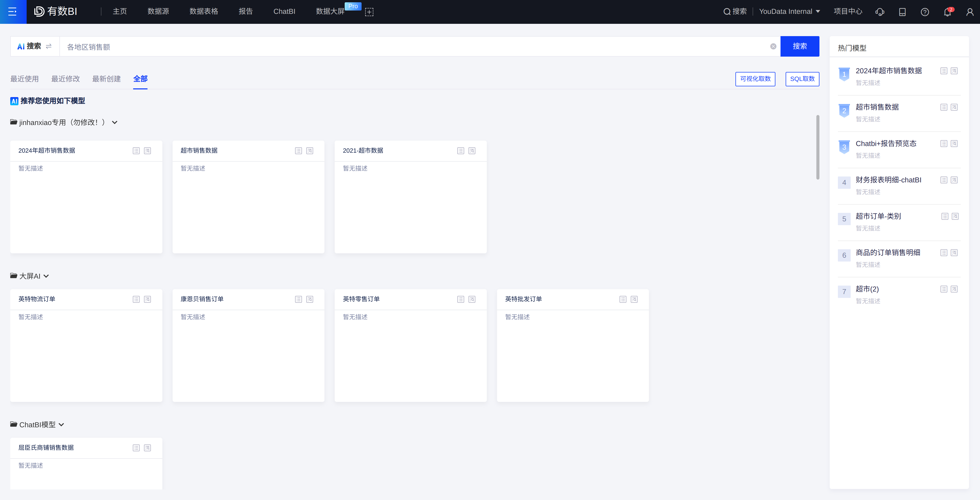Image resolution: width=980 pixels, height=500 pixels.
Task: Switch to the 最近使用 tab
Action: pos(24,79)
